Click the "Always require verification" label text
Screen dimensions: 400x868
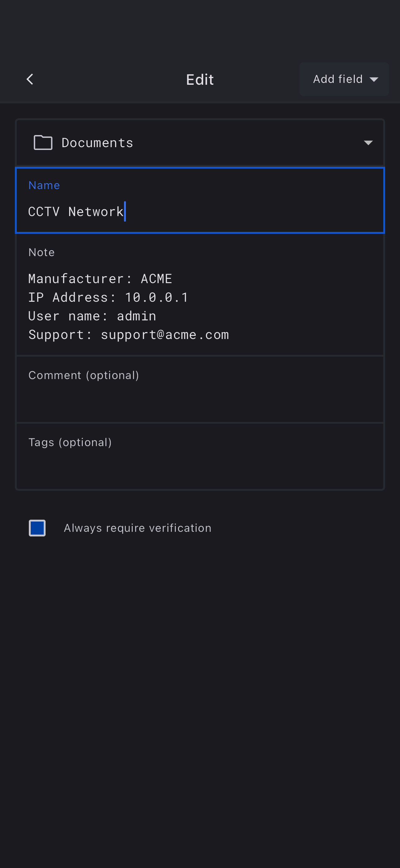(137, 528)
